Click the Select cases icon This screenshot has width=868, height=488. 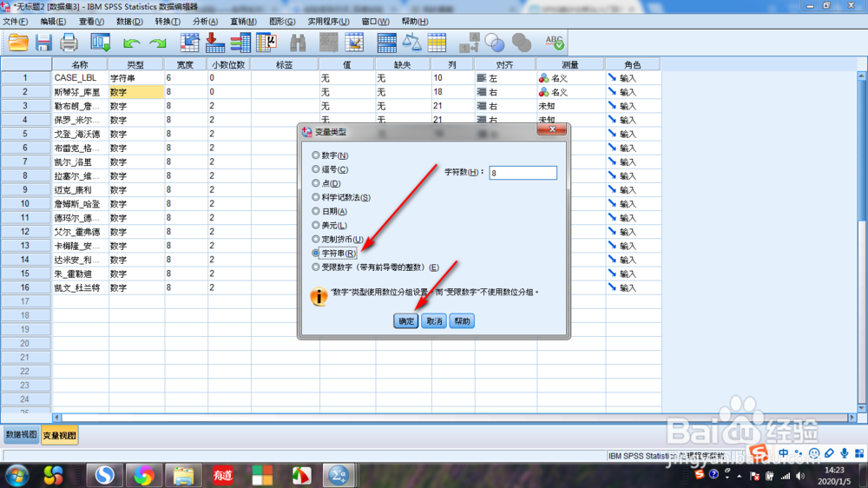pos(437,43)
